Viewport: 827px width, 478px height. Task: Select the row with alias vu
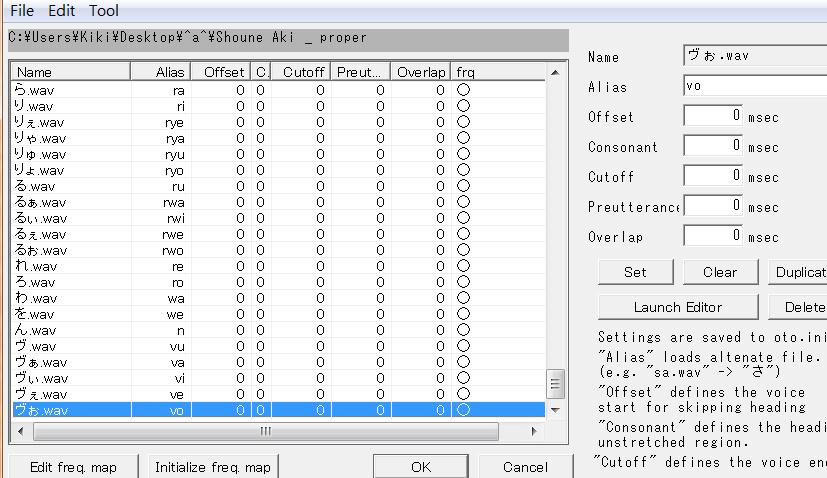(278, 346)
